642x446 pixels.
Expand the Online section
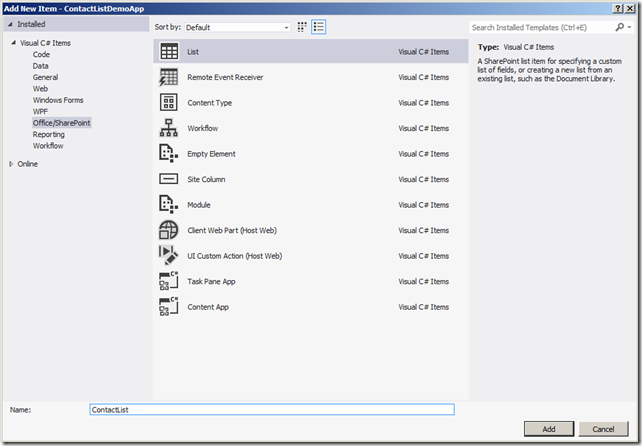(x=11, y=164)
